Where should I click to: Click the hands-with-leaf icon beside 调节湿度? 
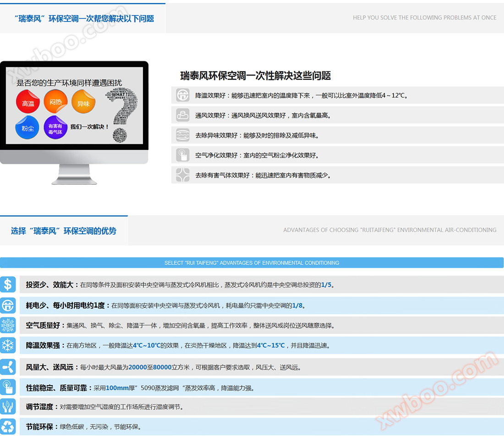click(x=8, y=407)
